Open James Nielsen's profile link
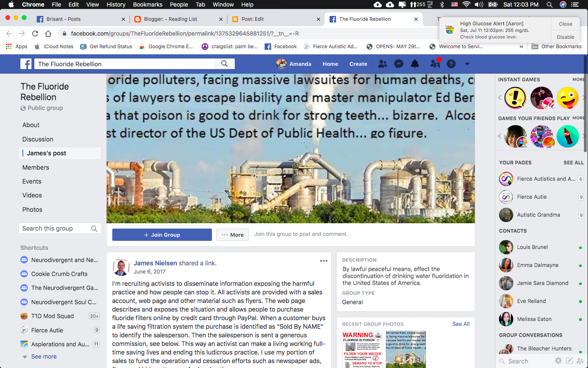The image size is (588, 368). [155, 263]
